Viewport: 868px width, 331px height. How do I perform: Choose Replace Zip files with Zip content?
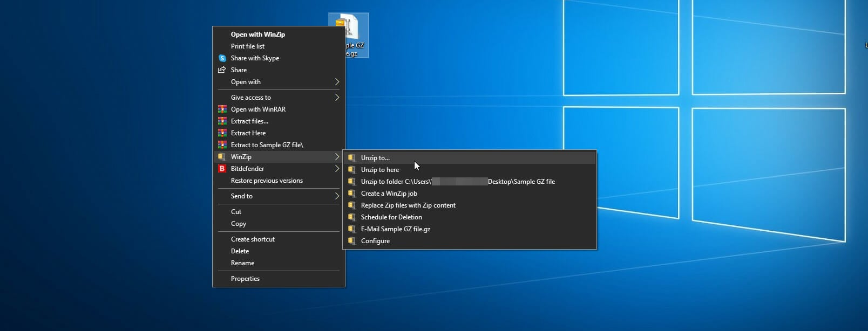click(x=470, y=205)
